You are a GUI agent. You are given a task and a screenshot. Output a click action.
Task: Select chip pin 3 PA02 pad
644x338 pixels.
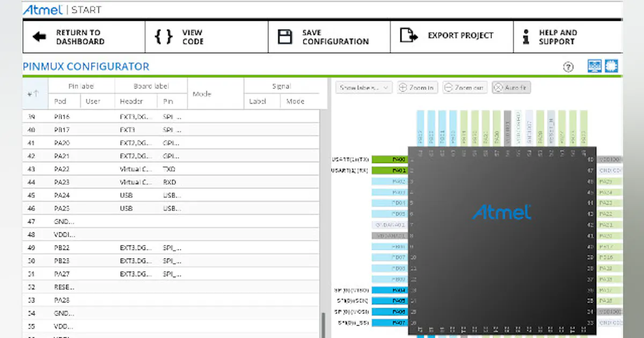pyautogui.click(x=389, y=181)
